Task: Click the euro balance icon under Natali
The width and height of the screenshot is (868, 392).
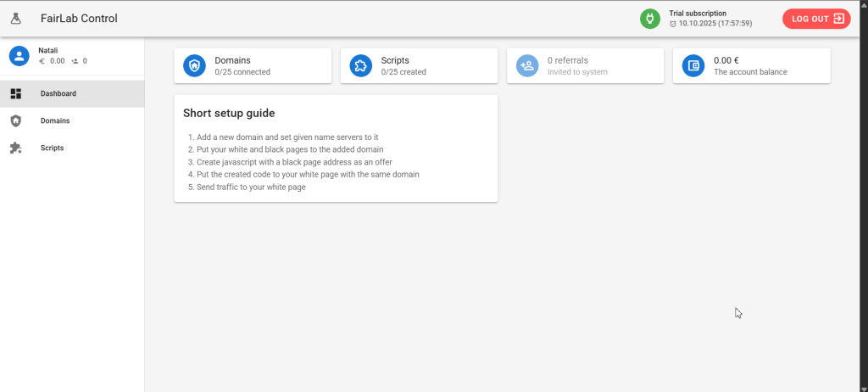Action: tap(42, 61)
